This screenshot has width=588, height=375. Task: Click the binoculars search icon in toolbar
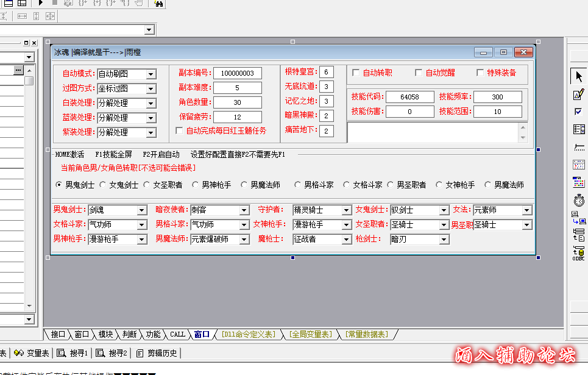click(158, 4)
